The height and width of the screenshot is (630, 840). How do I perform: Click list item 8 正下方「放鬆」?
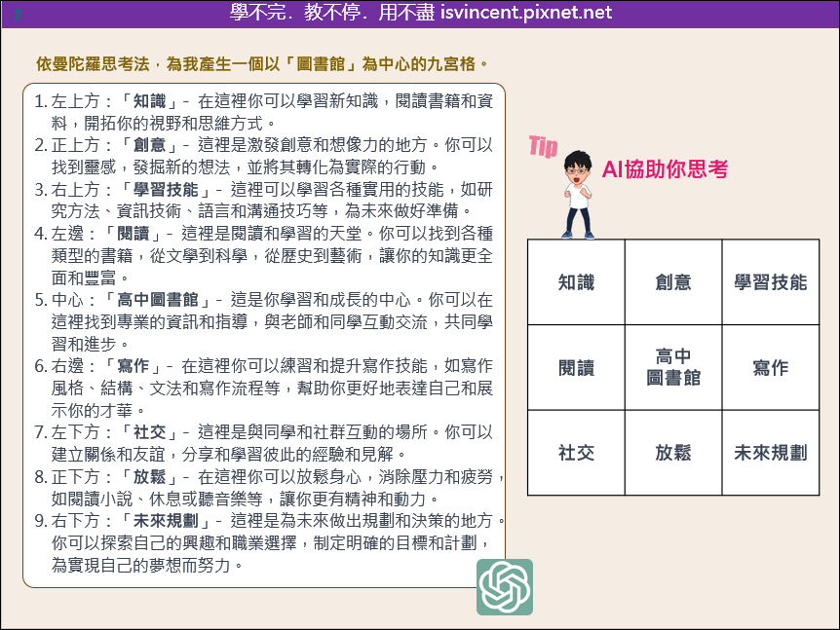(269, 488)
